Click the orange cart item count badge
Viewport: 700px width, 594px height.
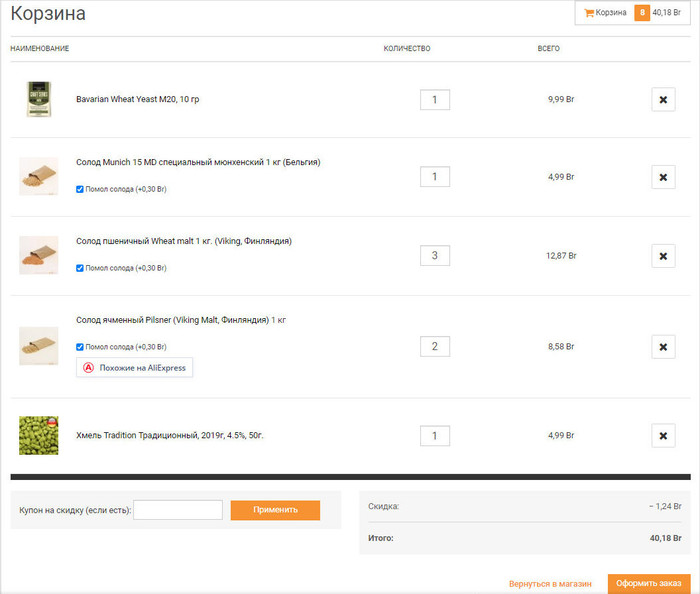pyautogui.click(x=641, y=13)
